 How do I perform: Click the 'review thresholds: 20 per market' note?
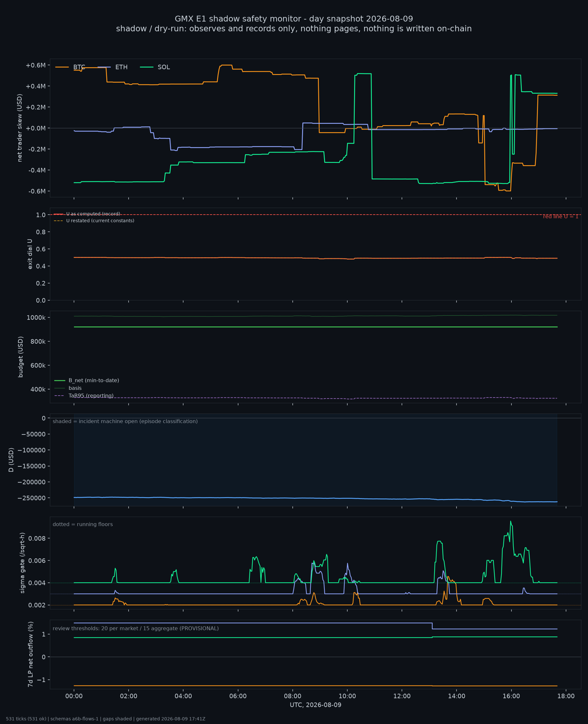tap(135, 628)
